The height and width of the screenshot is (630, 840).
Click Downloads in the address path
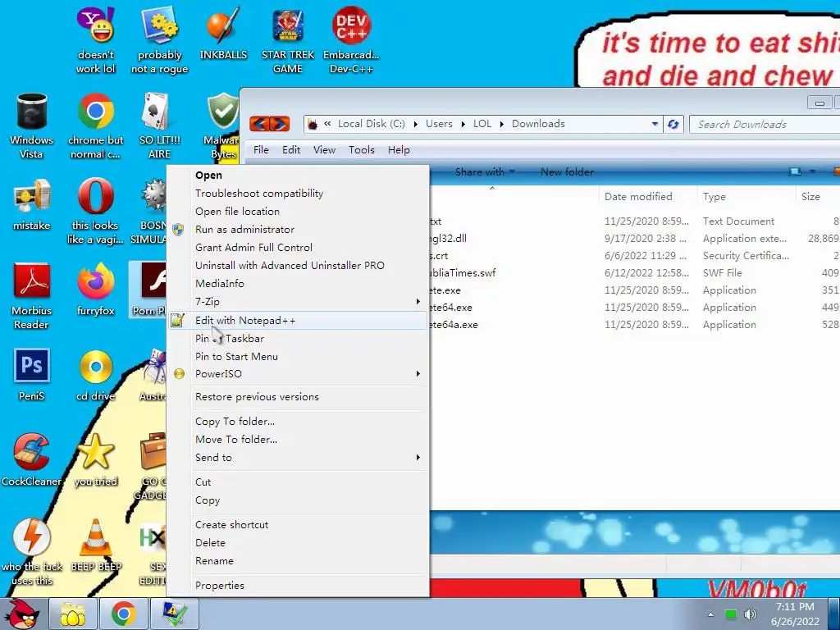[538, 124]
